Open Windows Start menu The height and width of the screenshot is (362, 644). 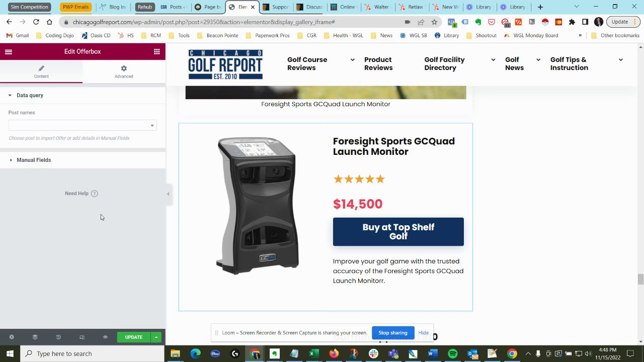[x=10, y=353]
